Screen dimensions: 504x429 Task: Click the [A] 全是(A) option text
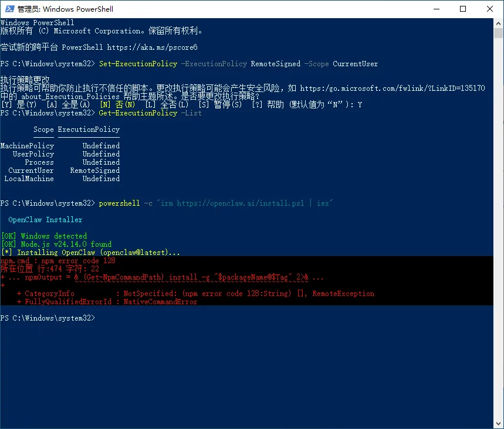click(x=68, y=105)
